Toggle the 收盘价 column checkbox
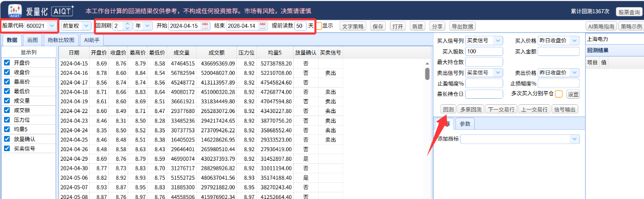 tap(7, 72)
